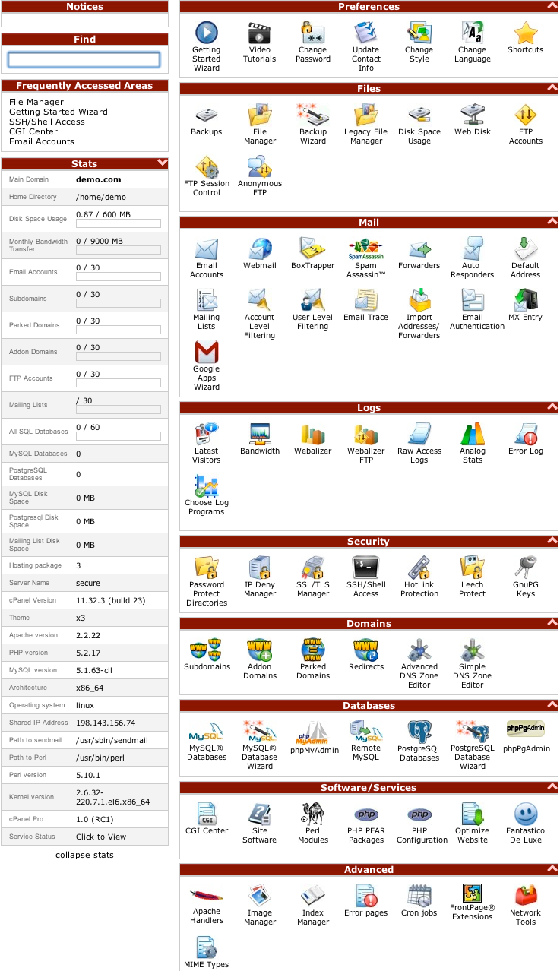Open SSH/Shell Access link in sidebar
This screenshot has height=971, width=560.
point(47,122)
